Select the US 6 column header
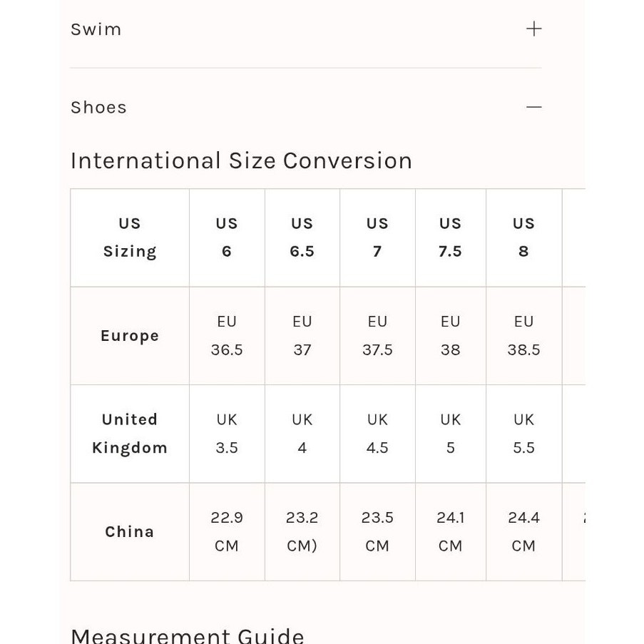Image resolution: width=644 pixels, height=644 pixels. (227, 237)
